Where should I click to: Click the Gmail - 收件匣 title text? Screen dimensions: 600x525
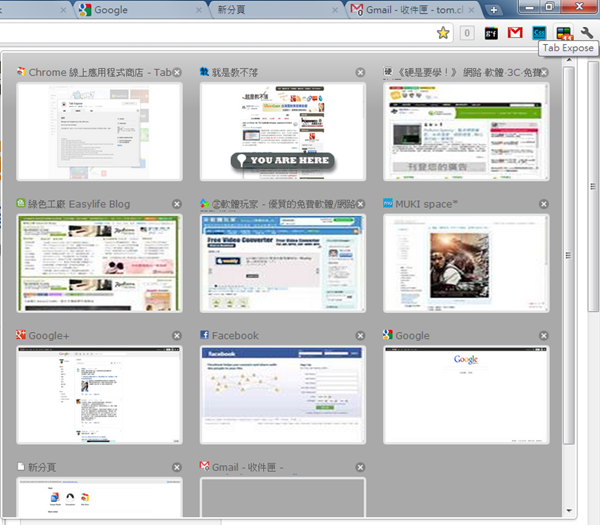pyautogui.click(x=247, y=467)
